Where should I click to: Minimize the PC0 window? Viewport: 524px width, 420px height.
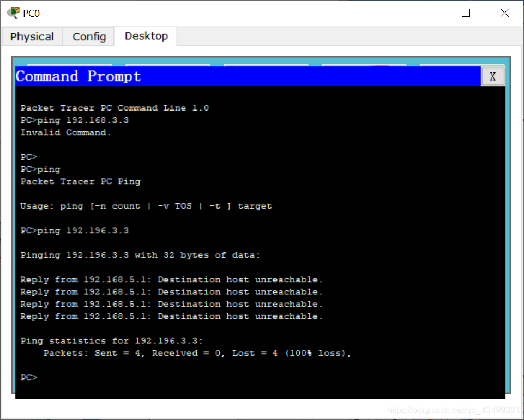428,13
